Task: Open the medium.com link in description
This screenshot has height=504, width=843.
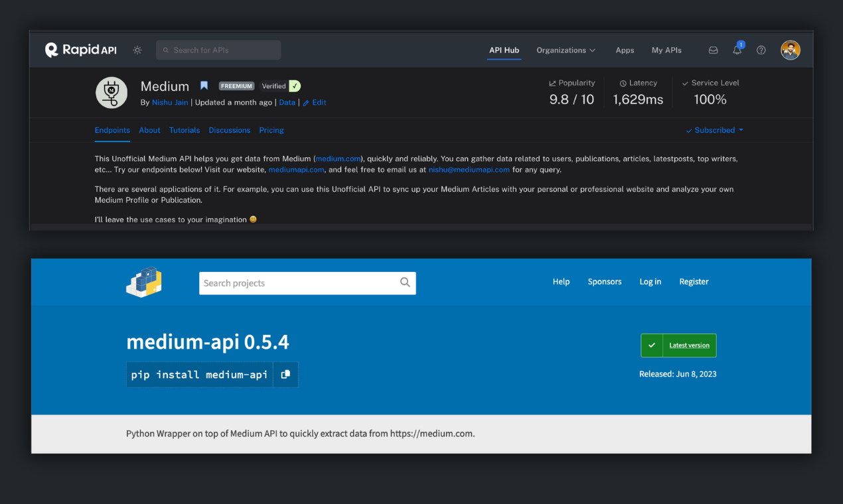Action: pyautogui.click(x=338, y=159)
